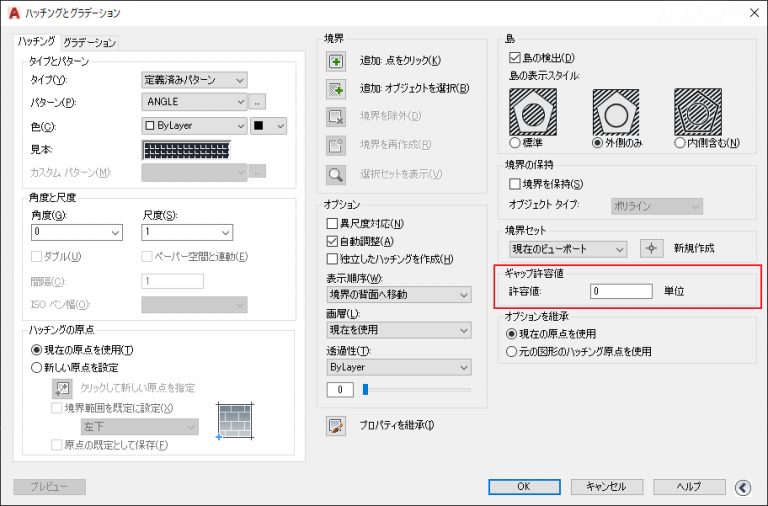Open the Type (タイプ) dropdown
The width and height of the screenshot is (768, 506).
tap(195, 80)
